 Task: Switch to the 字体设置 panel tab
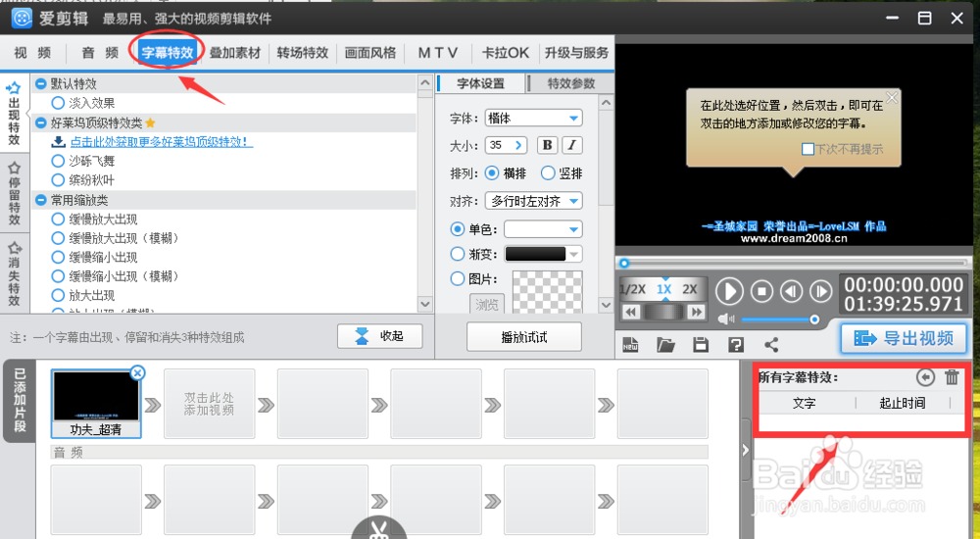point(480,83)
